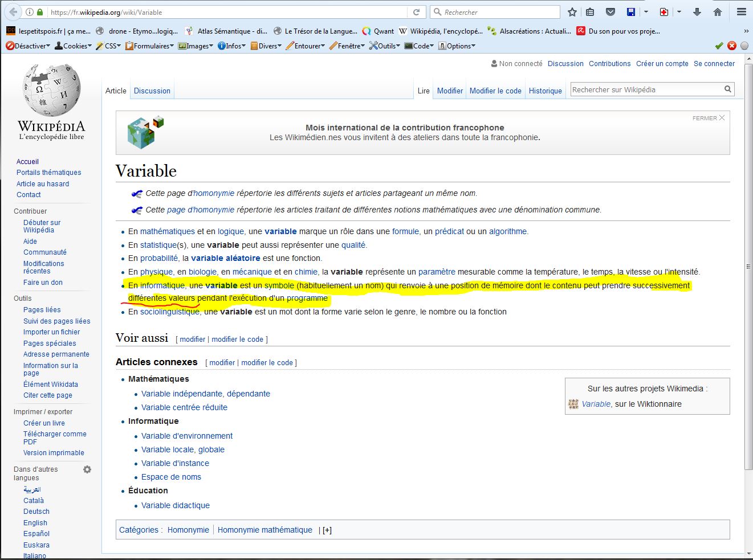Screen dimensions: 753x560
Task: Select the Lire tab
Action: 424,91
